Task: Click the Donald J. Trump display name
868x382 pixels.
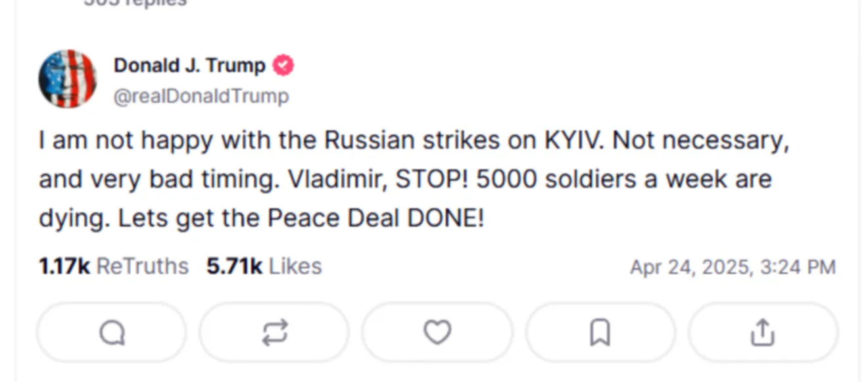Action: click(x=189, y=66)
